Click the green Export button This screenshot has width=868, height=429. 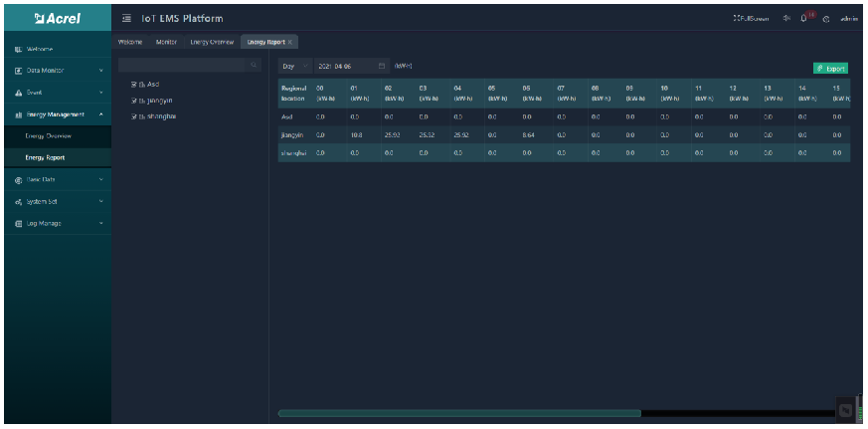(830, 68)
